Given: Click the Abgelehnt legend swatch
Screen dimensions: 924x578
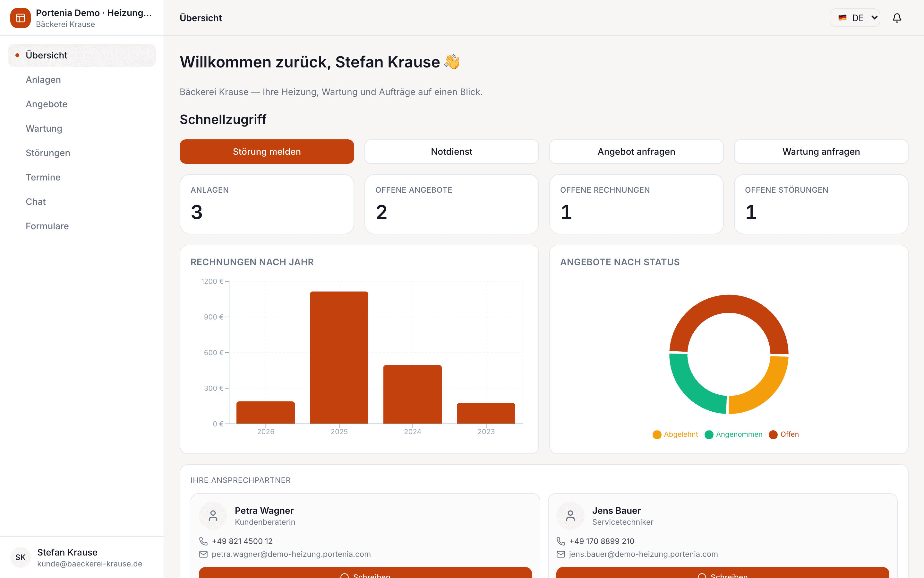Looking at the screenshot, I should click(x=657, y=435).
